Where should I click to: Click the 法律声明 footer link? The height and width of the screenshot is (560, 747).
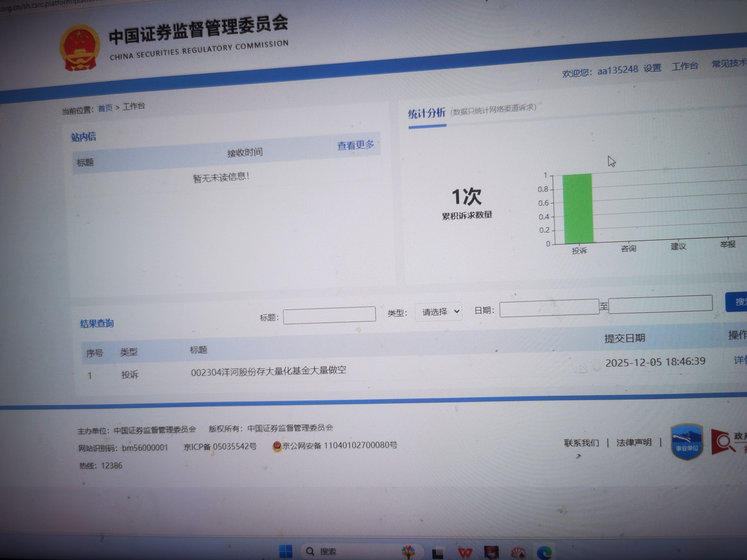tap(634, 443)
